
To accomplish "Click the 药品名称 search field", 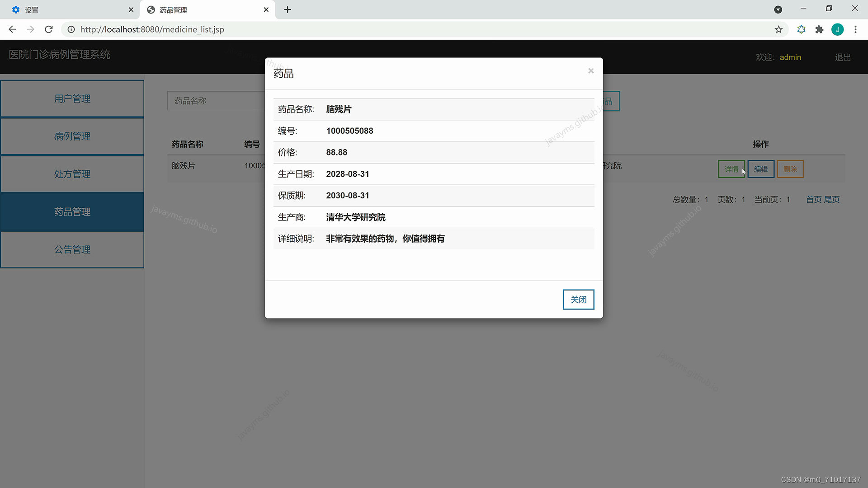I will click(216, 101).
